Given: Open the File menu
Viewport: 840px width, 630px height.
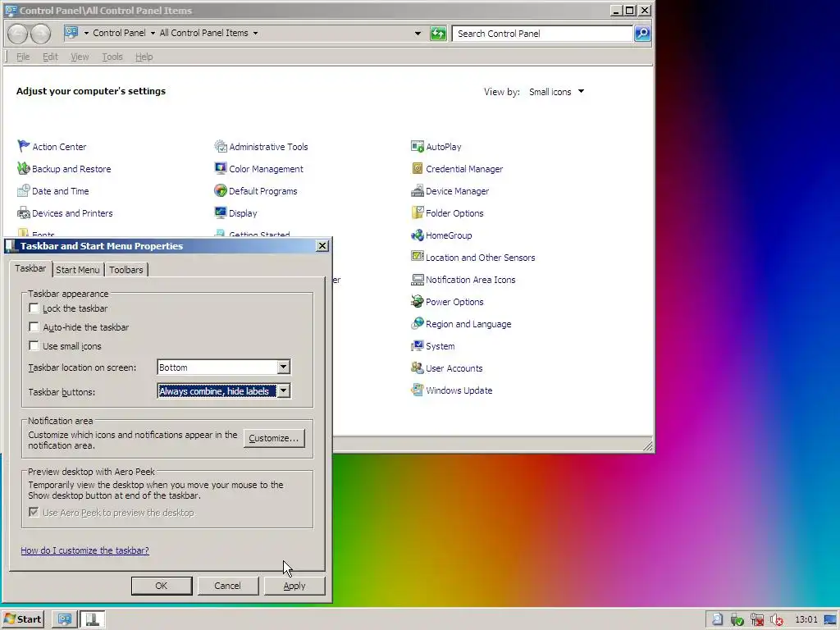Looking at the screenshot, I should [23, 57].
